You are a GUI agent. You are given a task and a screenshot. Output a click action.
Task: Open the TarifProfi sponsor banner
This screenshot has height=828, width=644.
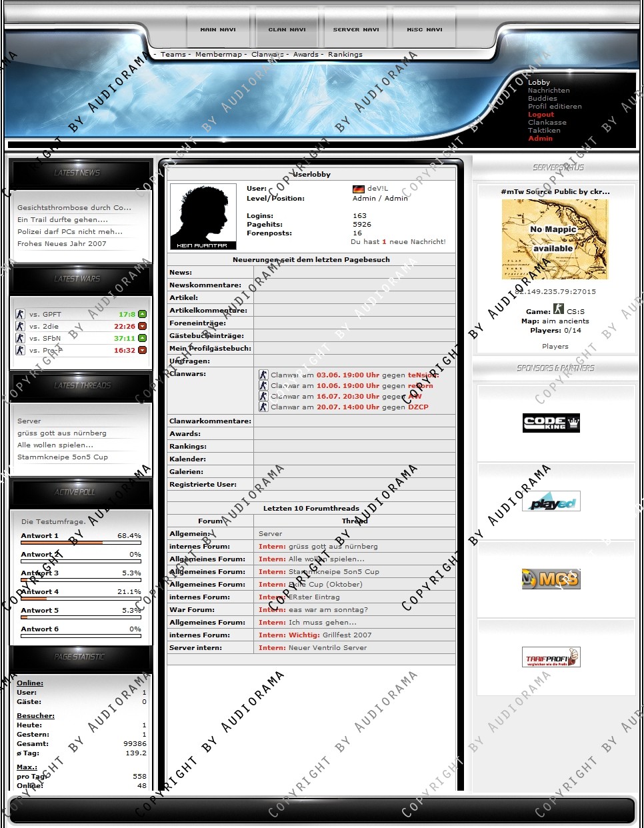[551, 657]
